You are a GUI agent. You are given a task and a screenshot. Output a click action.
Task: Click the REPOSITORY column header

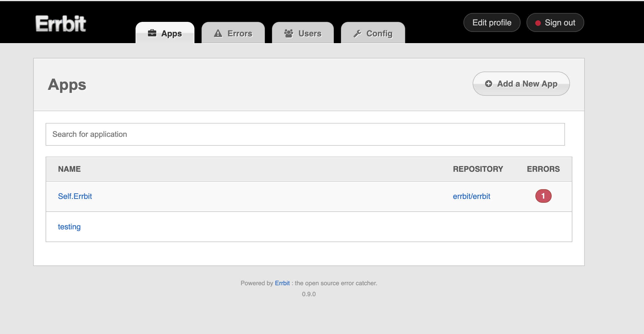click(478, 169)
